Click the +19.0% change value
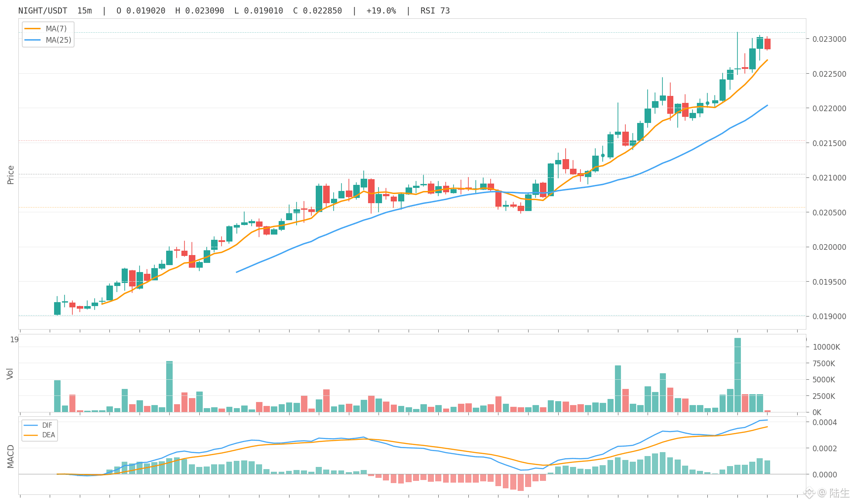The height and width of the screenshot is (504, 853). 381,11
